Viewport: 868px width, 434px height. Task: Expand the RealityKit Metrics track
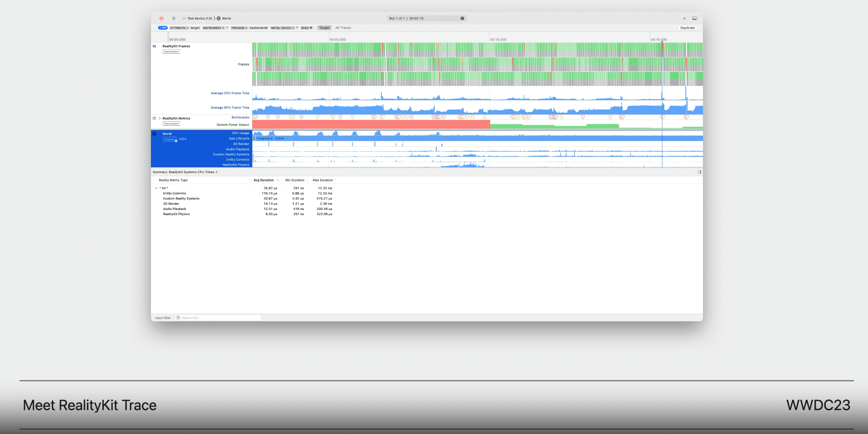(x=160, y=118)
